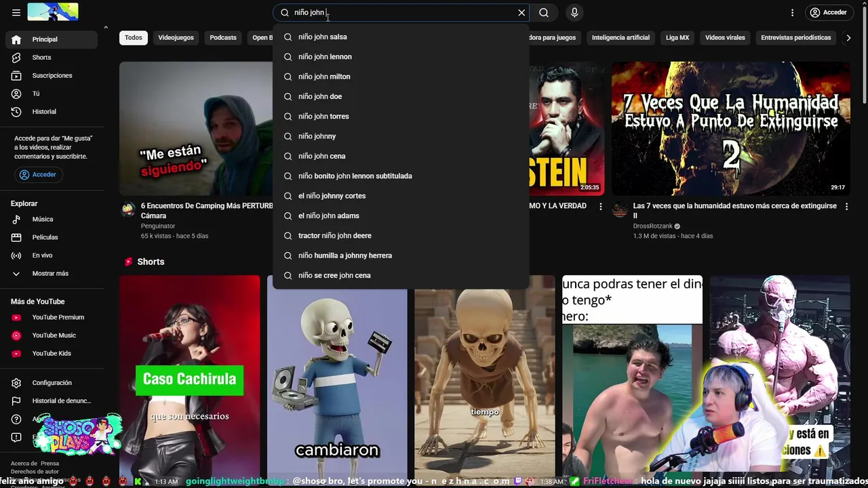Image resolution: width=868 pixels, height=488 pixels.
Task: Open the three-dot settings menu in header
Action: [792, 13]
